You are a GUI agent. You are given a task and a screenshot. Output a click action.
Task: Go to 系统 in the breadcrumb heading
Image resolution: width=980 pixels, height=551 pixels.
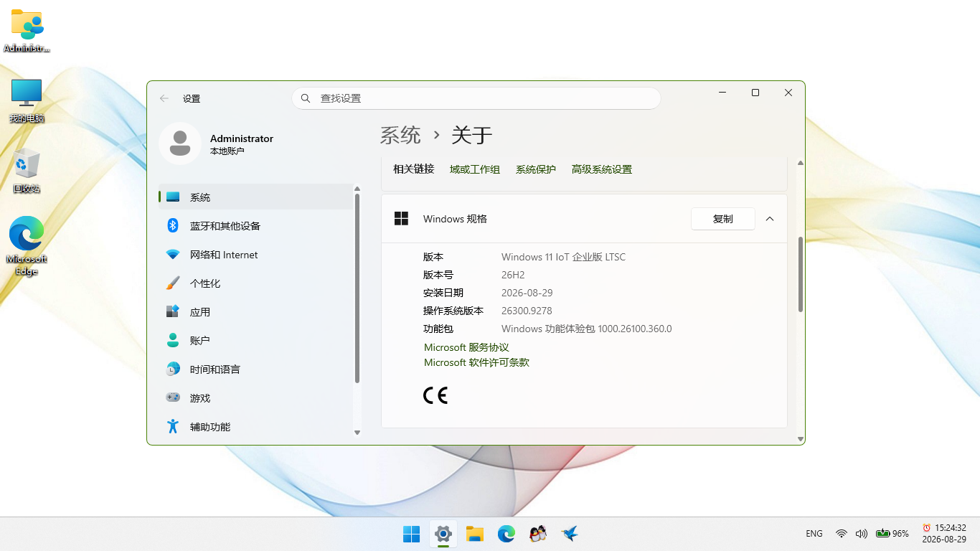400,135
